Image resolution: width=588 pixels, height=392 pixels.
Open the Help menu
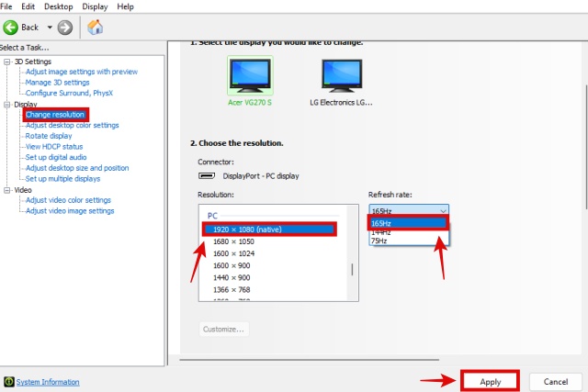pos(125,6)
